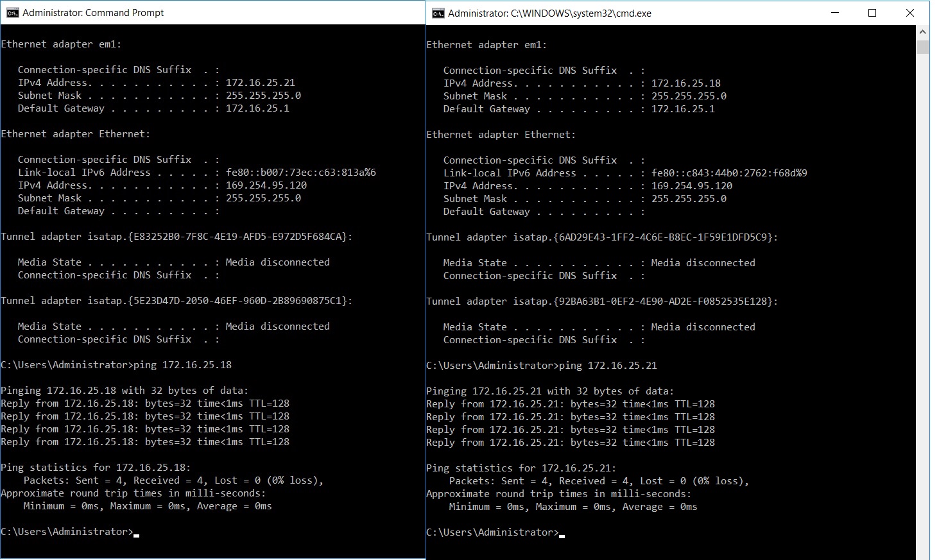Screen dimensions: 939x560
Task: Click cmd icon in Command Prompt title bar
Action: tap(12, 13)
